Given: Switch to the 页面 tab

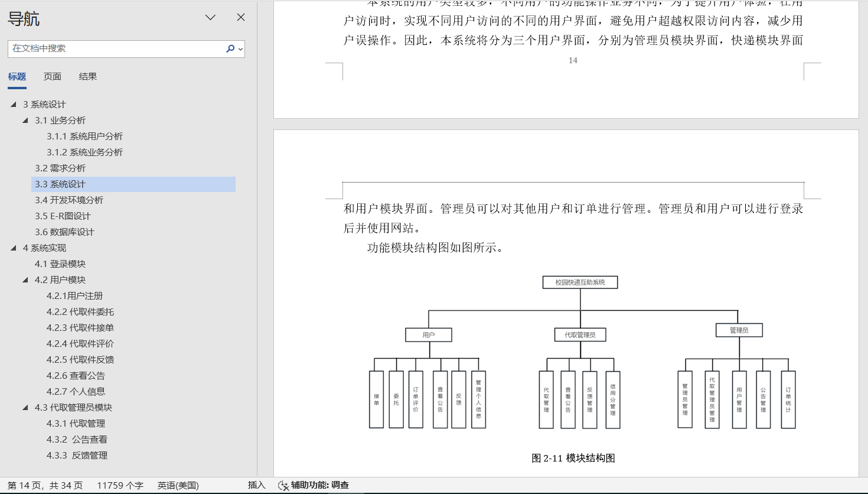Looking at the screenshot, I should [53, 77].
